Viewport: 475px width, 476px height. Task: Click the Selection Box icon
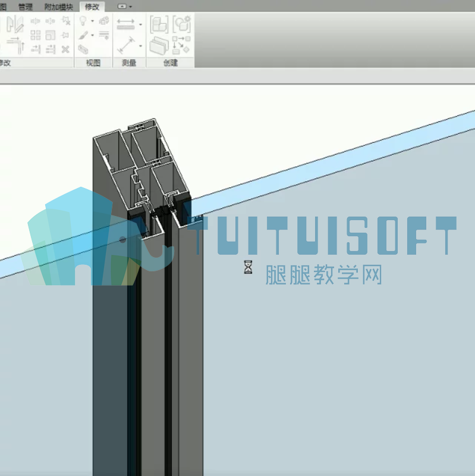pos(83,49)
